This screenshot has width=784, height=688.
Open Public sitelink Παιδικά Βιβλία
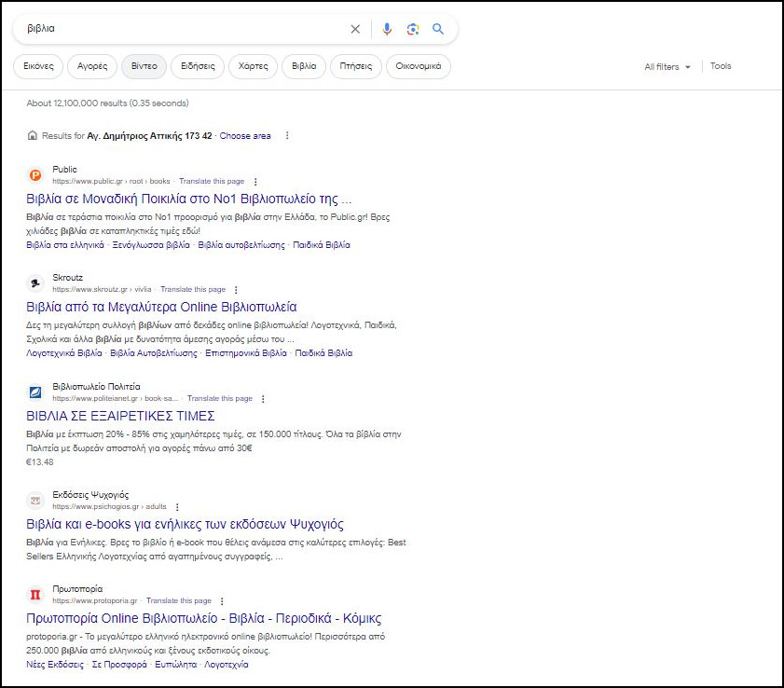[322, 245]
